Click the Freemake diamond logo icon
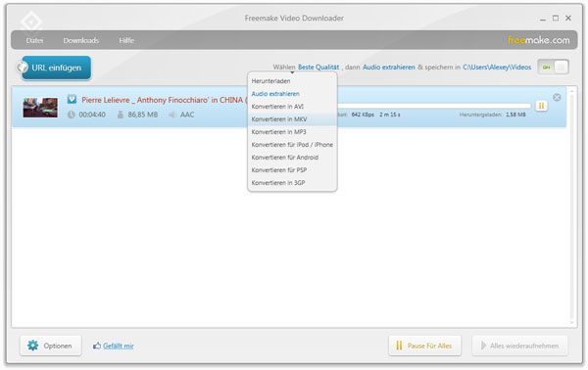This screenshot has height=370, width=588. tap(31, 22)
